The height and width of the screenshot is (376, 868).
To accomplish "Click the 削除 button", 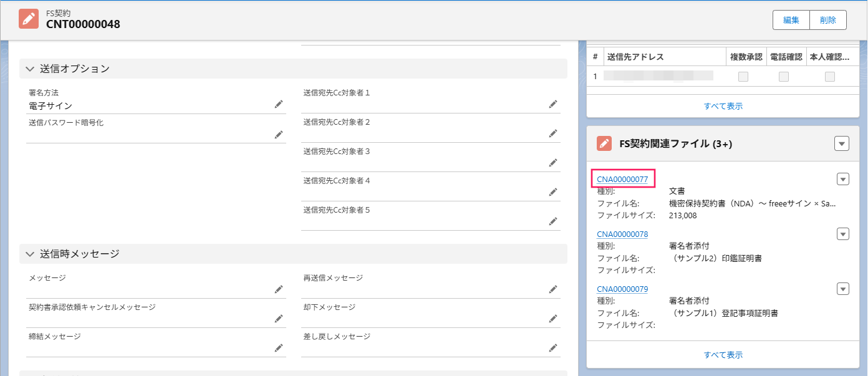I will click(x=828, y=20).
